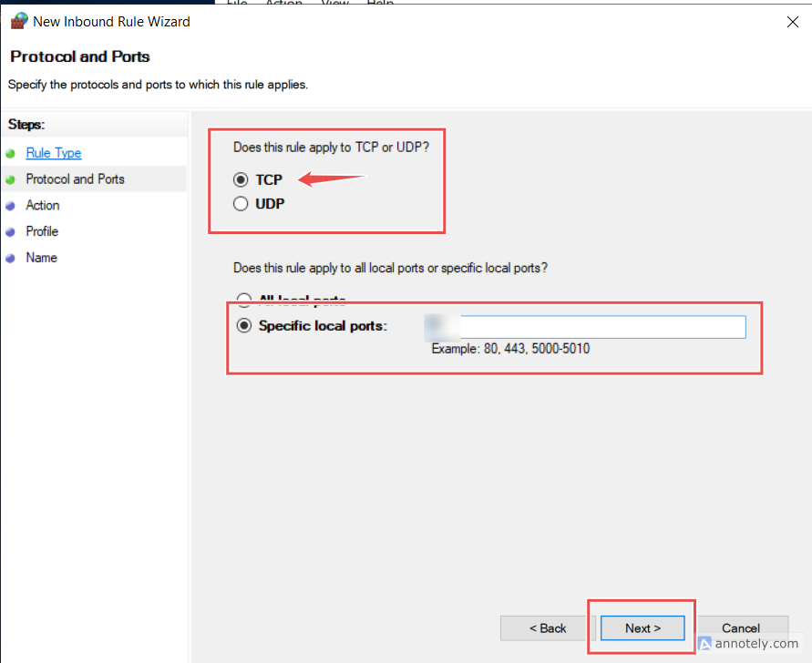This screenshot has width=812, height=663.
Task: Select the TCP protocol option
Action: [242, 180]
